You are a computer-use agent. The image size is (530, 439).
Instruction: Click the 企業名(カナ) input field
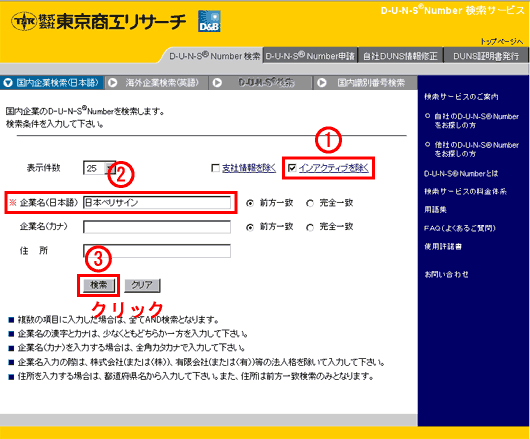[x=157, y=227]
